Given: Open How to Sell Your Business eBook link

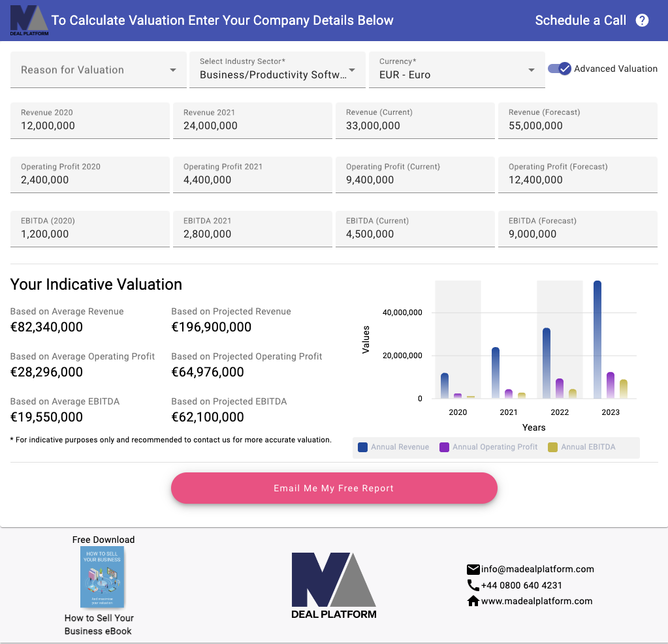Looking at the screenshot, I should 99,624.
